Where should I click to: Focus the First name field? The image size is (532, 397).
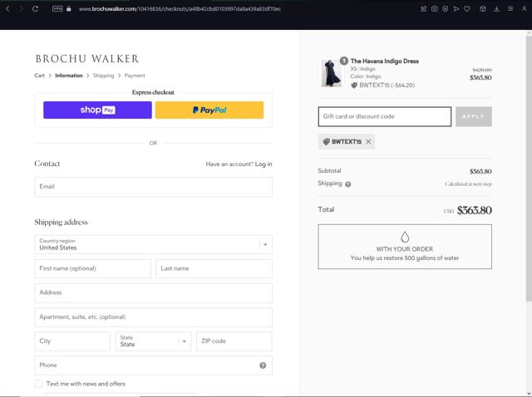[92, 268]
